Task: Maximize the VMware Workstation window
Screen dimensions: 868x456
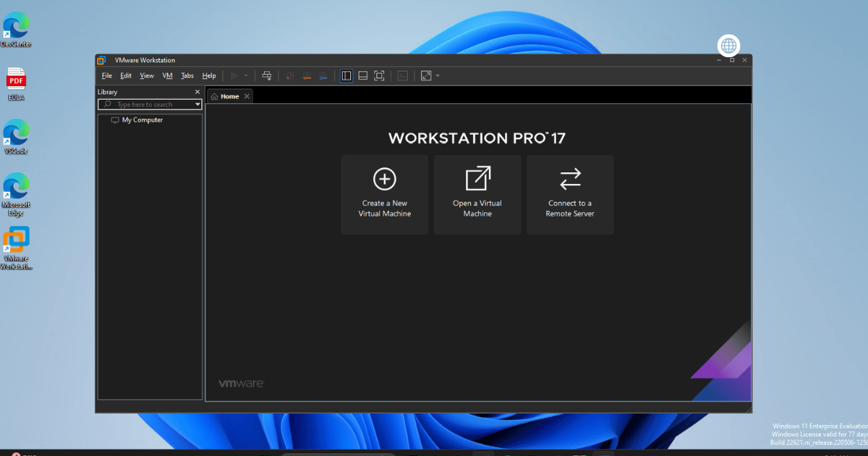Action: click(x=732, y=60)
